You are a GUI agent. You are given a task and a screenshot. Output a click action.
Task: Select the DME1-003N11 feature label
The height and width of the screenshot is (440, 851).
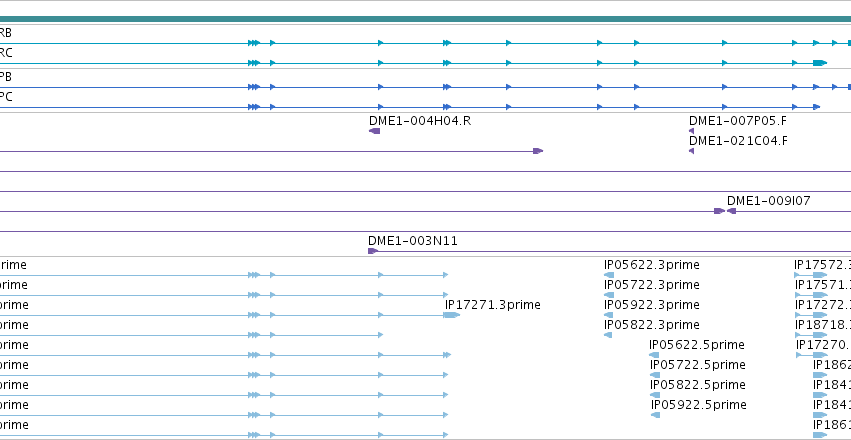pos(412,241)
